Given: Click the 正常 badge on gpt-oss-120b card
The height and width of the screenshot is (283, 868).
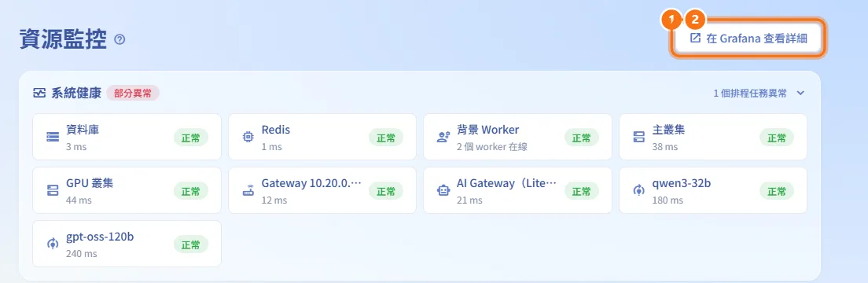Looking at the screenshot, I should click(191, 244).
